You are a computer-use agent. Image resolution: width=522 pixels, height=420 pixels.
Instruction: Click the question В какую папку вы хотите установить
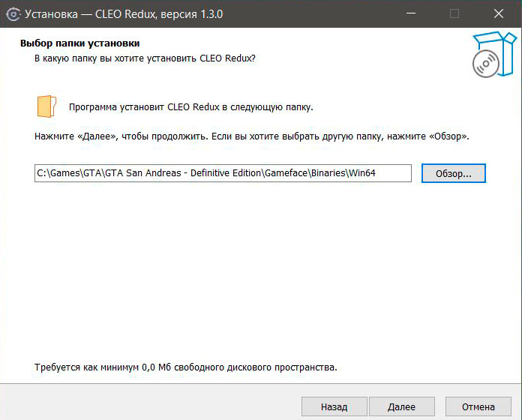pos(145,58)
